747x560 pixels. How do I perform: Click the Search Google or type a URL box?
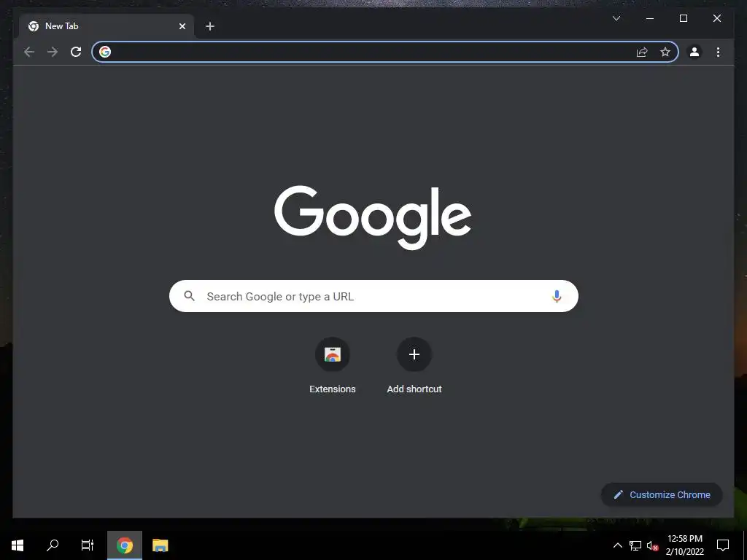click(x=373, y=296)
